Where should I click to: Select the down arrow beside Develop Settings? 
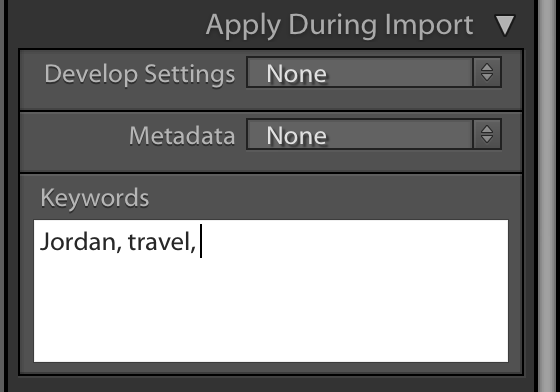(x=487, y=77)
